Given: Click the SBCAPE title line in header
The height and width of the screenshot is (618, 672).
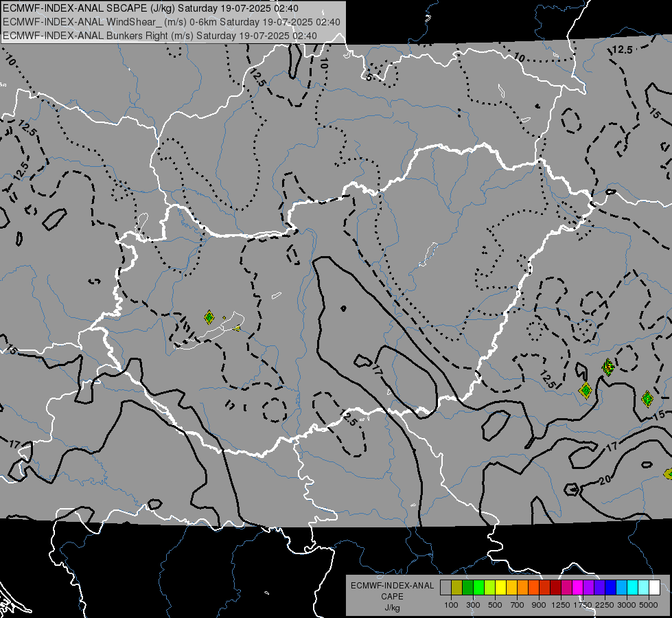Looking at the screenshot, I should pos(150,8).
